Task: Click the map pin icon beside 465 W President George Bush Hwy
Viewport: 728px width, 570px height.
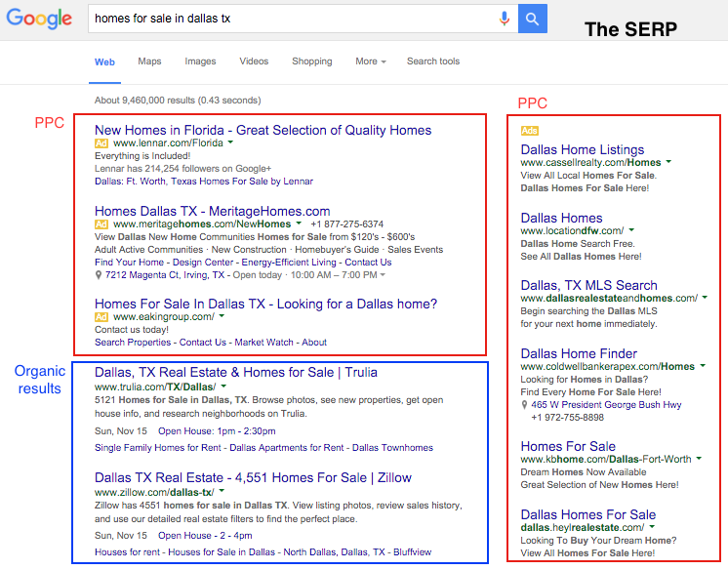Action: click(524, 405)
